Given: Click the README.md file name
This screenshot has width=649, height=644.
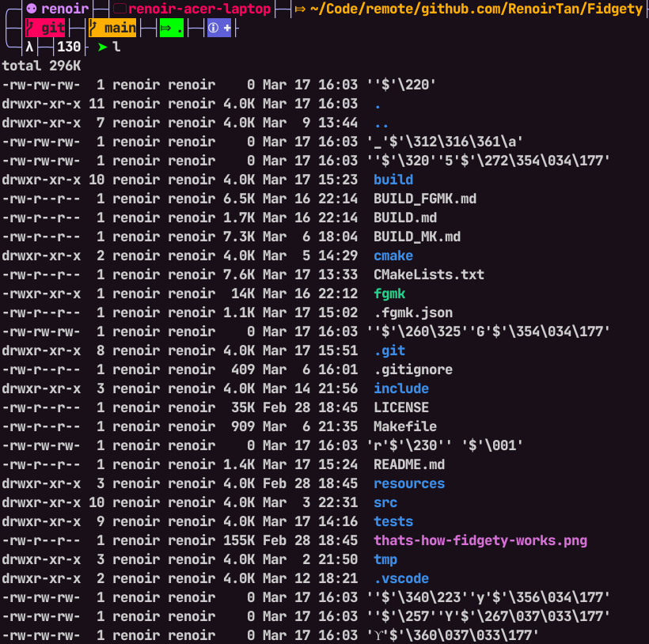Looking at the screenshot, I should tap(409, 464).
